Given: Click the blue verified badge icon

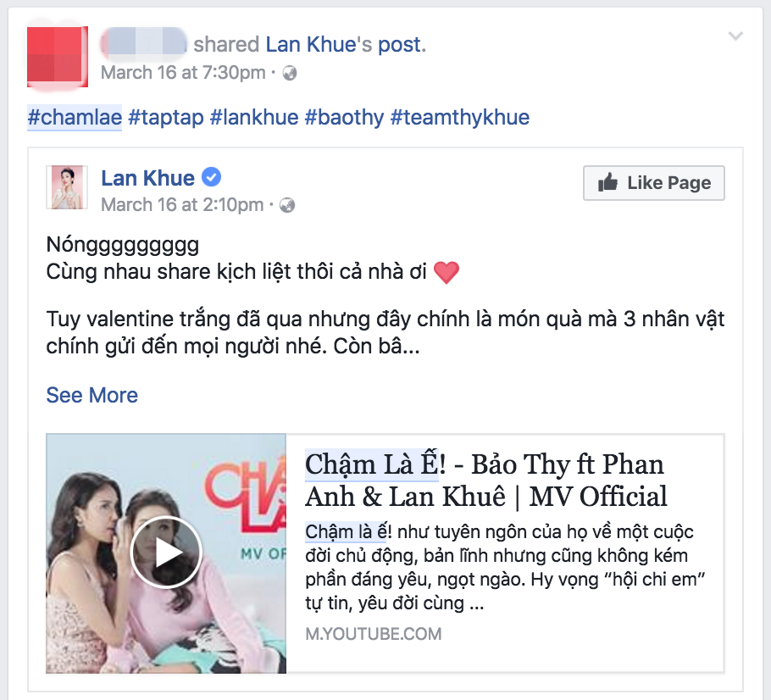Looking at the screenshot, I should (212, 177).
